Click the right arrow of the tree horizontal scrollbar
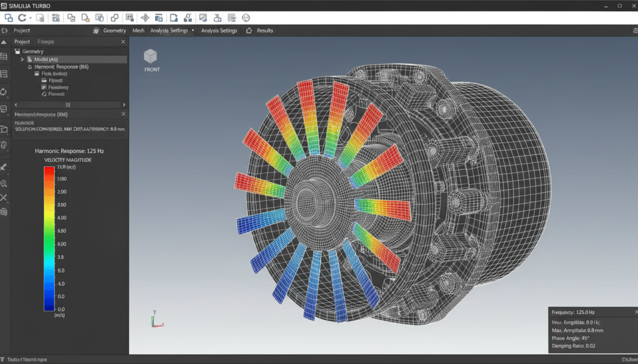Screen dimensions: 638x364 pos(124,105)
